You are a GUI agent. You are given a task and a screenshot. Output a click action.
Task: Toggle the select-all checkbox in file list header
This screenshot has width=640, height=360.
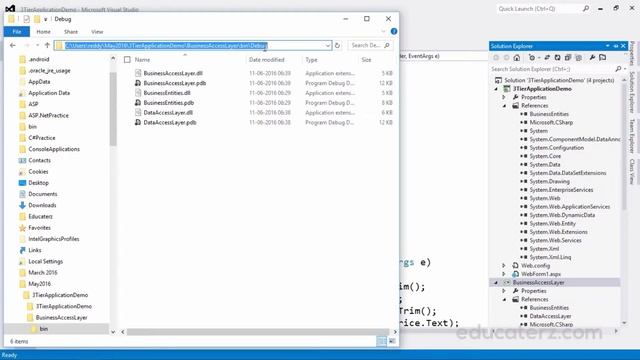pyautogui.click(x=127, y=60)
